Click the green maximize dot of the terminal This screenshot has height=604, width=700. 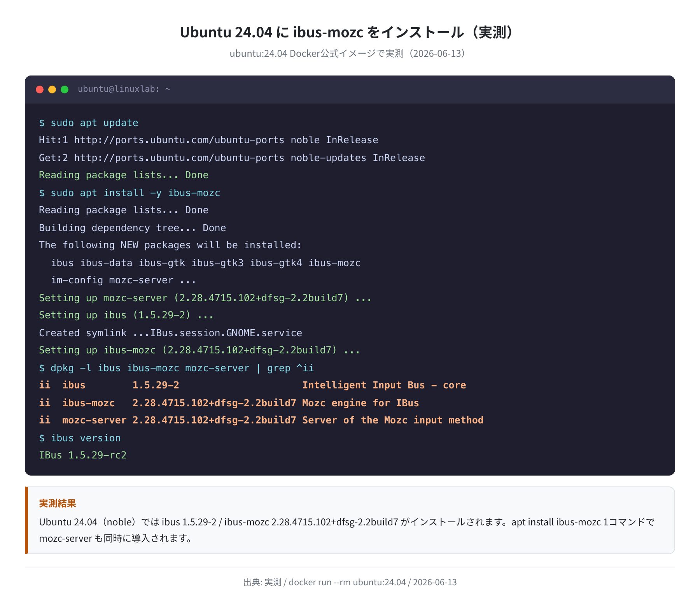pos(65,90)
